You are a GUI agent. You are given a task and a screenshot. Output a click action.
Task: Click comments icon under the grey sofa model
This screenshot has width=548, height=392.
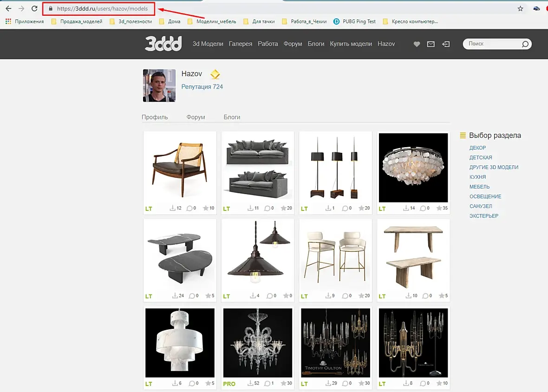pos(267,208)
